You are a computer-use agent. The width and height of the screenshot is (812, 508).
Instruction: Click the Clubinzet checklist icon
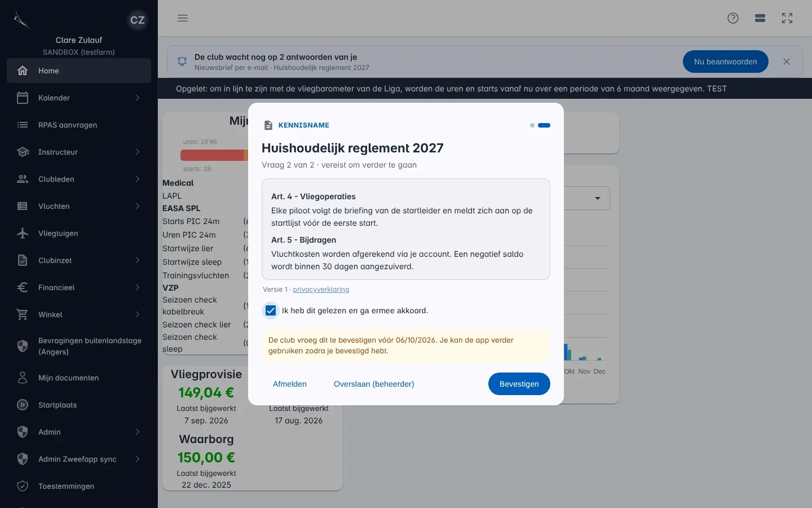click(23, 260)
